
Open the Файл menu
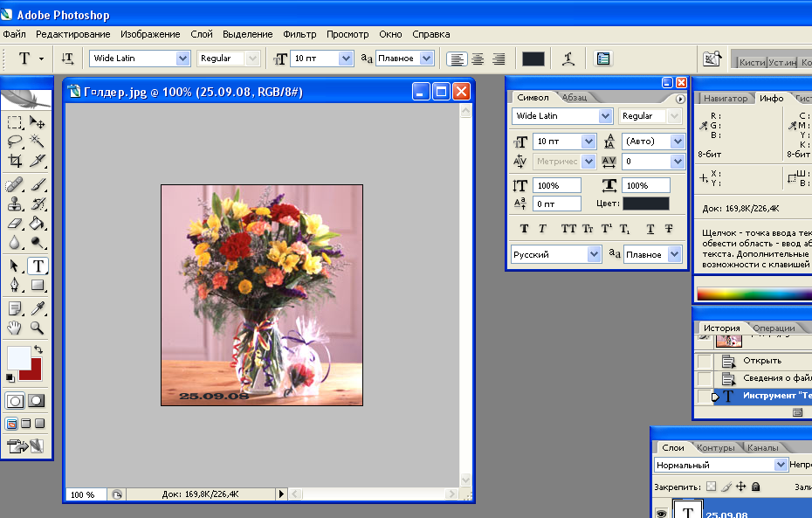click(14, 34)
